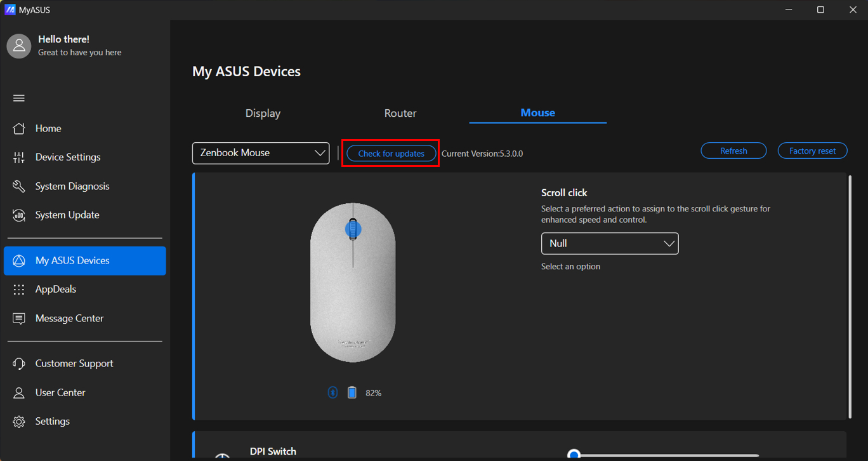Open Settings from sidebar

click(x=85, y=421)
